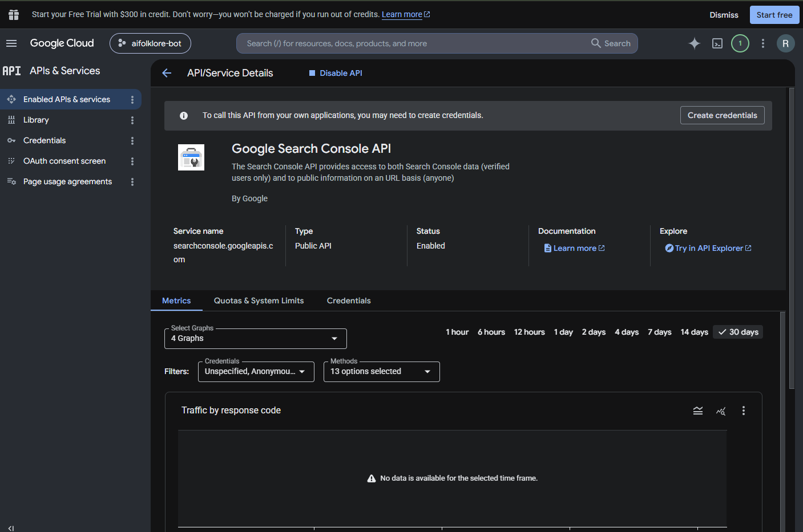Select the 7 days time range
803x532 pixels.
(659, 332)
